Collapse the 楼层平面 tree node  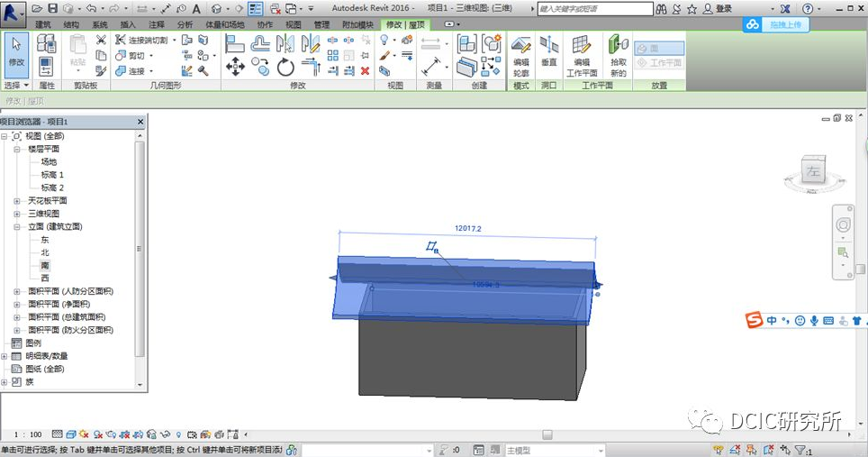click(17, 149)
